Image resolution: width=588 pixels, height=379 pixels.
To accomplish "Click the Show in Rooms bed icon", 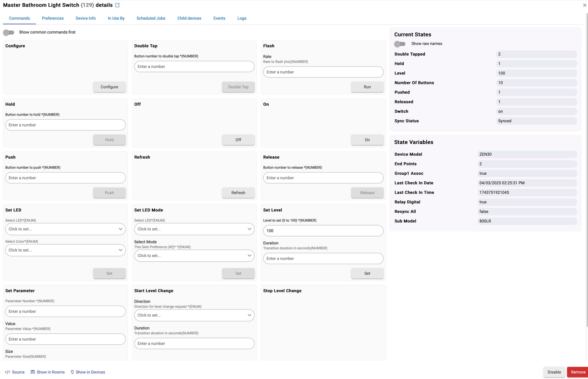I will [x=33, y=372].
